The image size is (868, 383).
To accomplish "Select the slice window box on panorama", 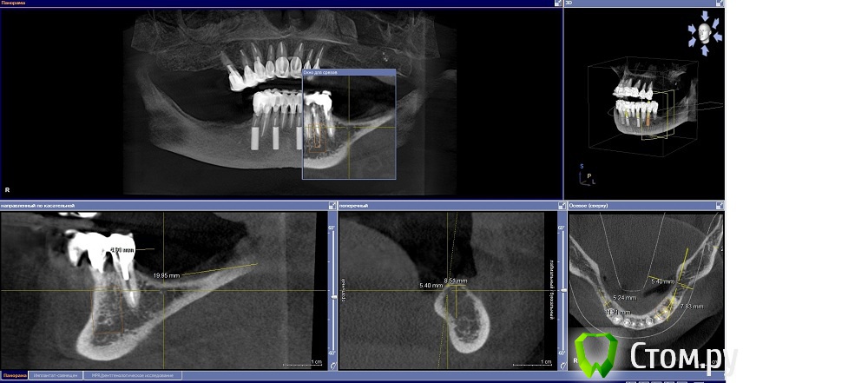I will 348,124.
